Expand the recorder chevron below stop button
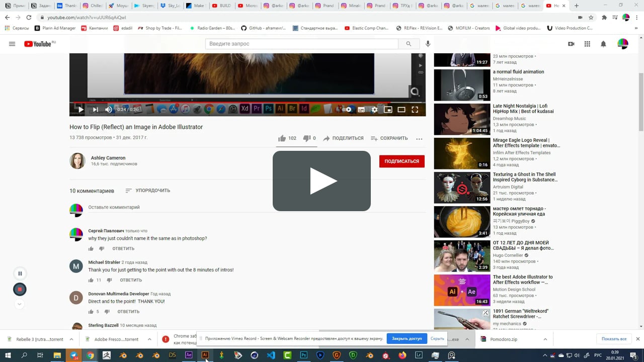The width and height of the screenshot is (644, 362). [20, 304]
